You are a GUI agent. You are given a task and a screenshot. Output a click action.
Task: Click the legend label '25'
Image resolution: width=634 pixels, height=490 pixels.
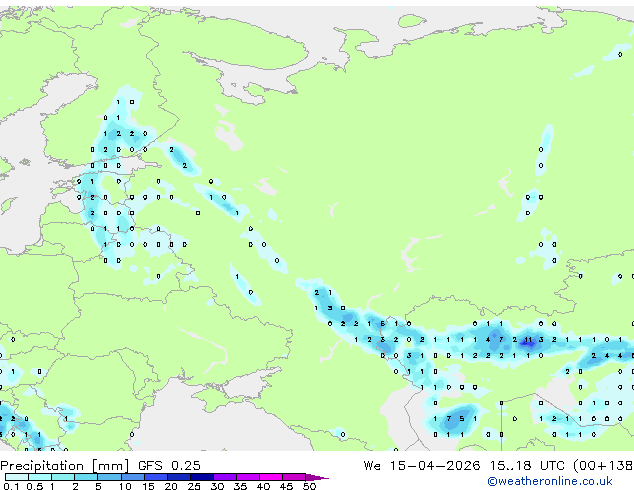(194, 486)
